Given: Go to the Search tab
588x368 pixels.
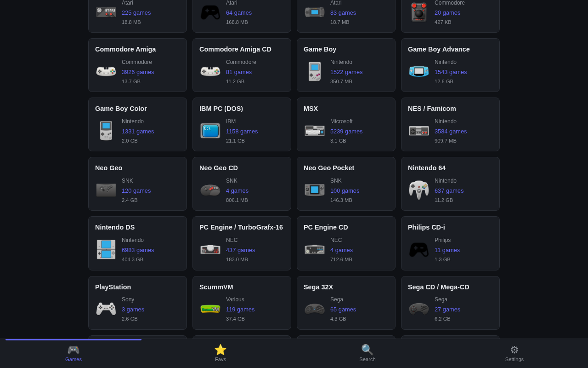Looking at the screenshot, I should coord(367,353).
